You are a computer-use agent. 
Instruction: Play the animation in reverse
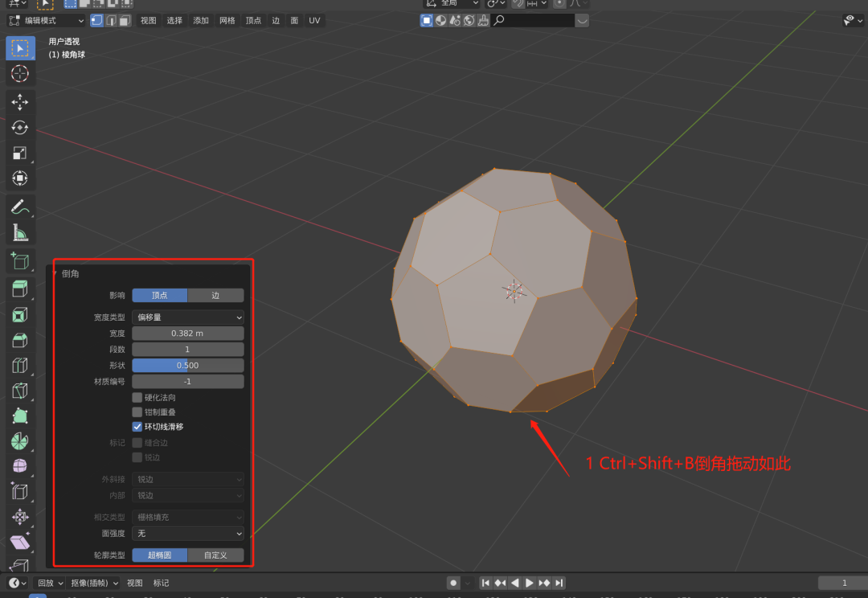pyautogui.click(x=515, y=583)
